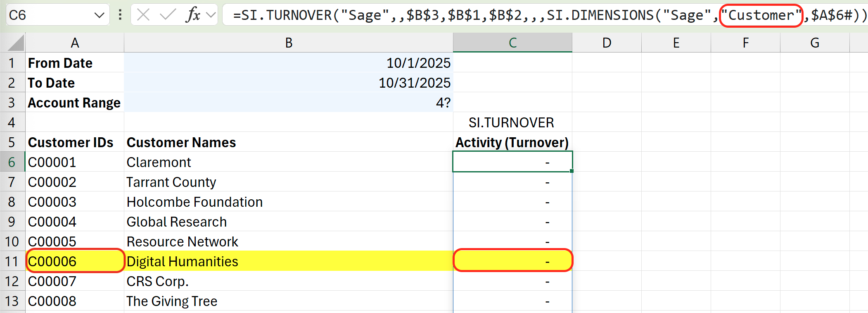Viewport: 868px width, 313px height.
Task: Click the Cancel (X) formula button
Action: coord(143,15)
